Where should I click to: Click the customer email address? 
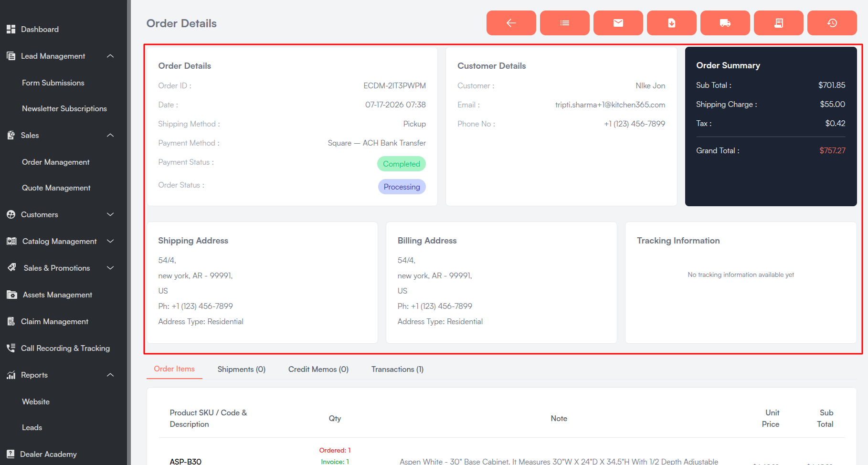(x=610, y=105)
